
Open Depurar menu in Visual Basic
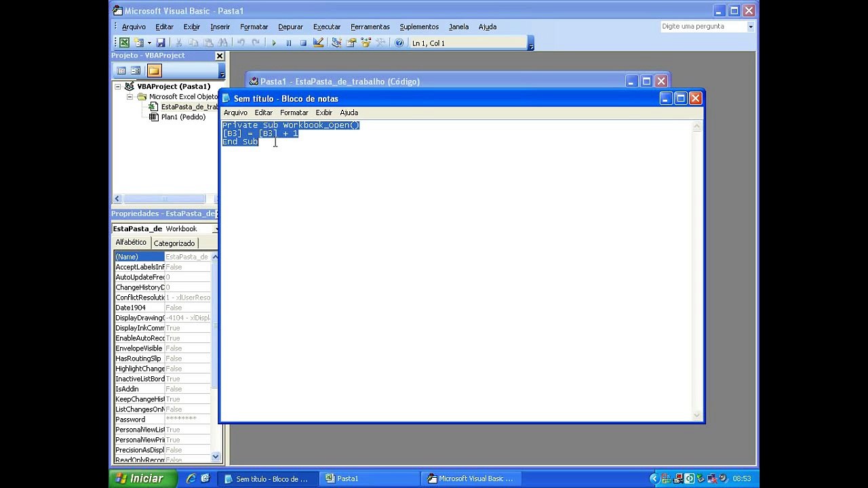coord(290,26)
